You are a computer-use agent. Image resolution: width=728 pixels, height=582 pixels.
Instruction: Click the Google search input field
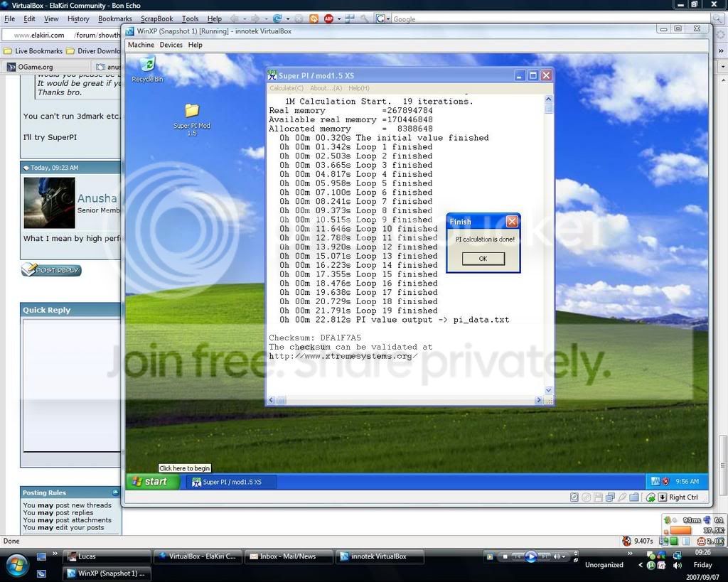[x=551, y=19]
